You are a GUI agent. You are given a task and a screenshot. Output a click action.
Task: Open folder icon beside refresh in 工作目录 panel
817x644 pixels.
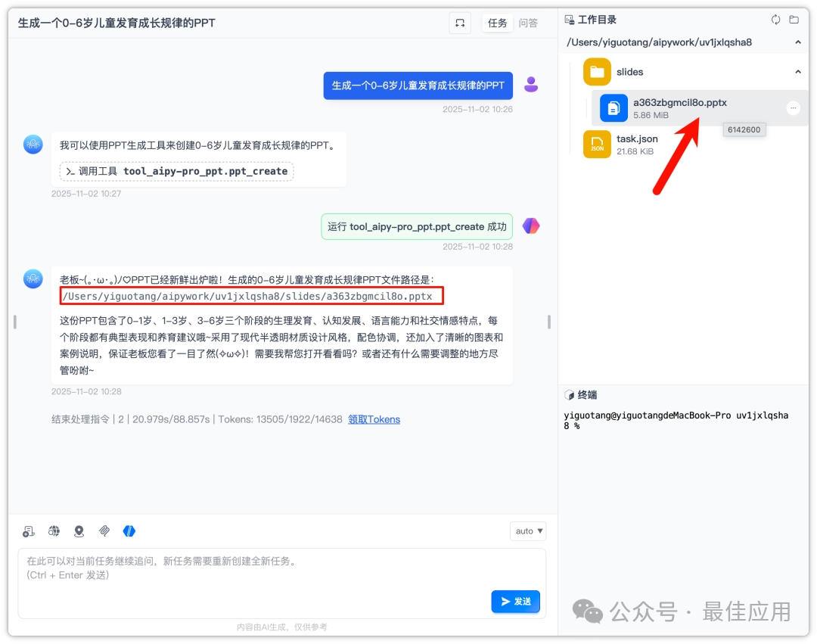(794, 20)
